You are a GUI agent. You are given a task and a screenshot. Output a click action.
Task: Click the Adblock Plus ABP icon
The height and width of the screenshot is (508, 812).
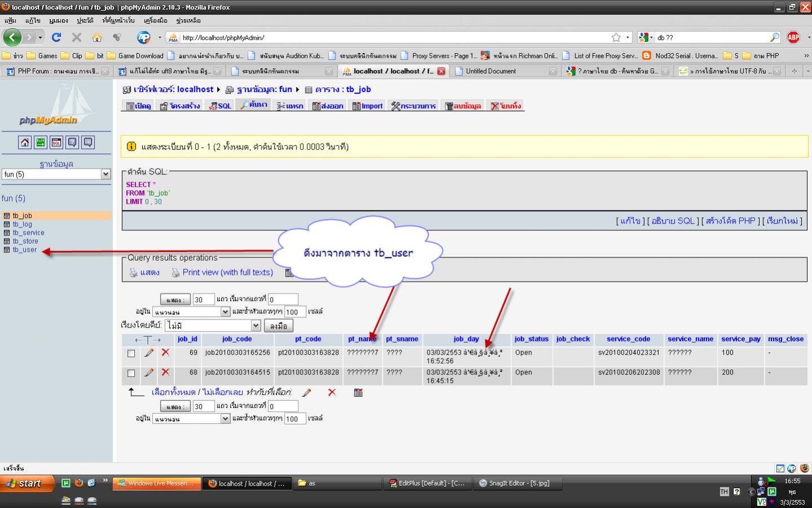pyautogui.click(x=793, y=37)
